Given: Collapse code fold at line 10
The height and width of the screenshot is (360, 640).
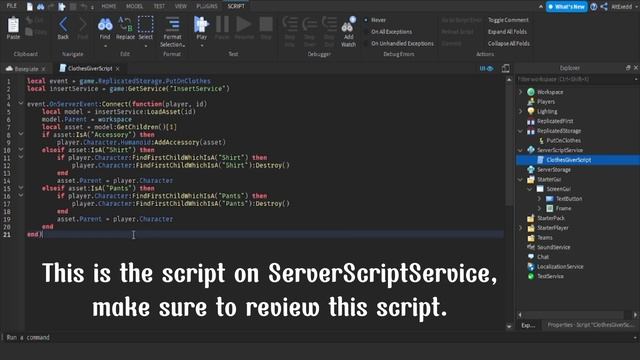Looking at the screenshot, I should (20, 150).
